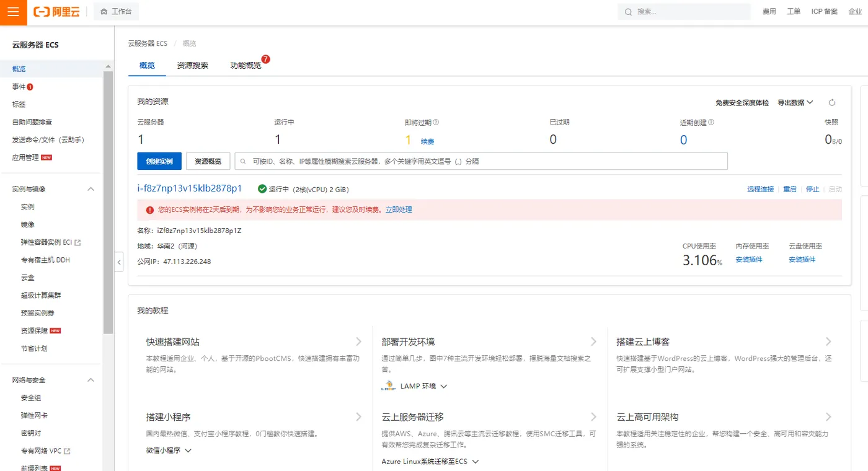
Task: Click the sidebar scrollbar up arrow
Action: (108, 66)
